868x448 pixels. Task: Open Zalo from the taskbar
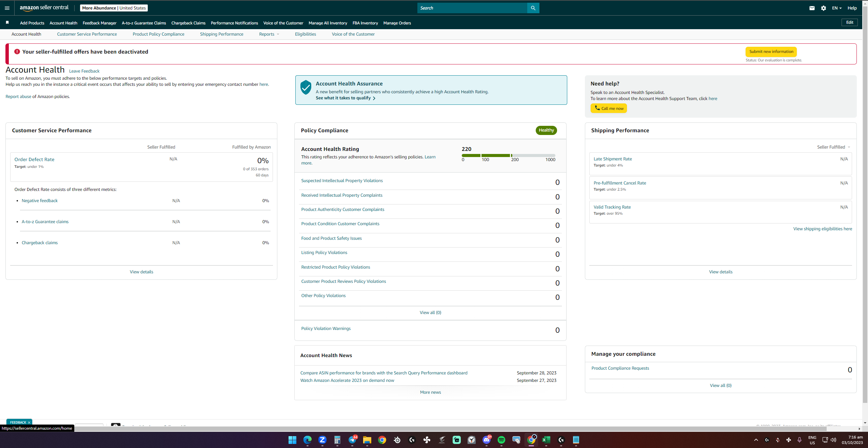(x=322, y=440)
